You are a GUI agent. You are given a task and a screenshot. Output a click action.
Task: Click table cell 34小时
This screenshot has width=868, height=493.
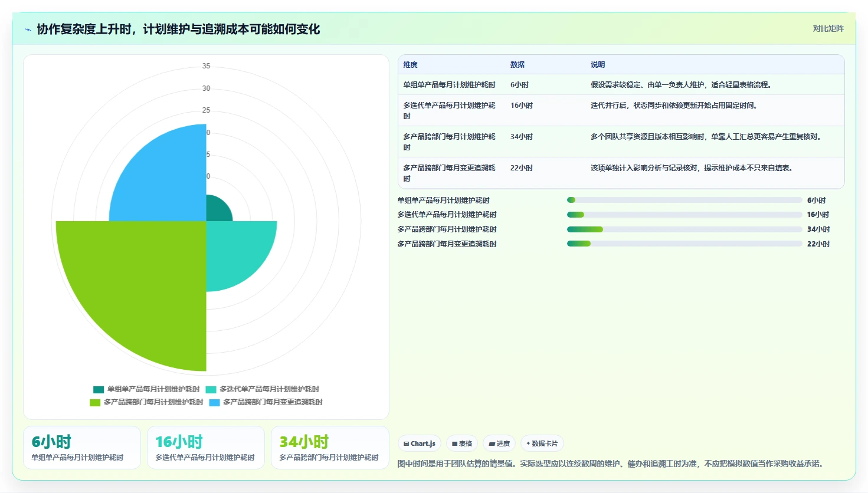point(522,137)
